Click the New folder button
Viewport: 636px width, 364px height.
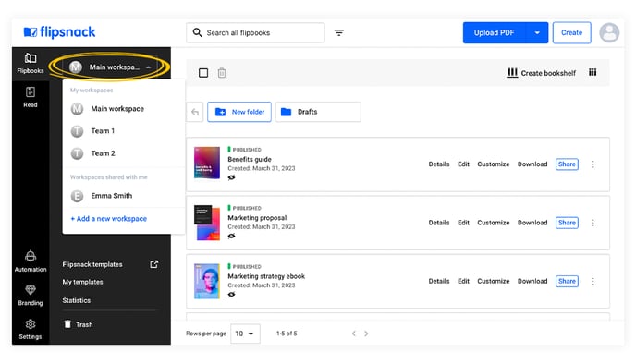pos(239,112)
